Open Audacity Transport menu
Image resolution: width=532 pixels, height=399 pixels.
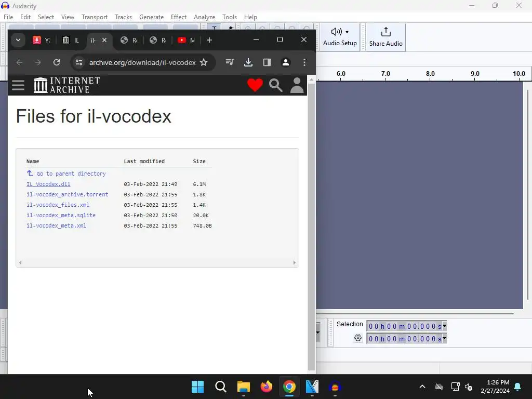click(x=95, y=17)
